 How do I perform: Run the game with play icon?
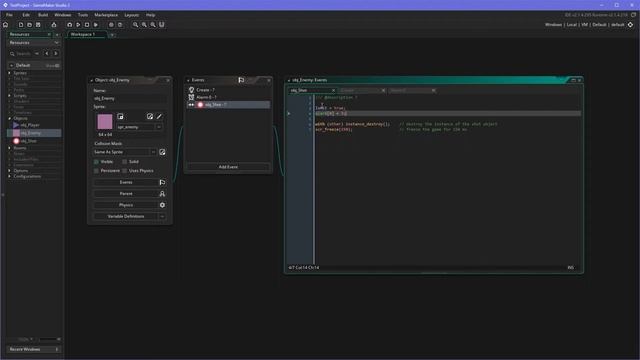78,24
